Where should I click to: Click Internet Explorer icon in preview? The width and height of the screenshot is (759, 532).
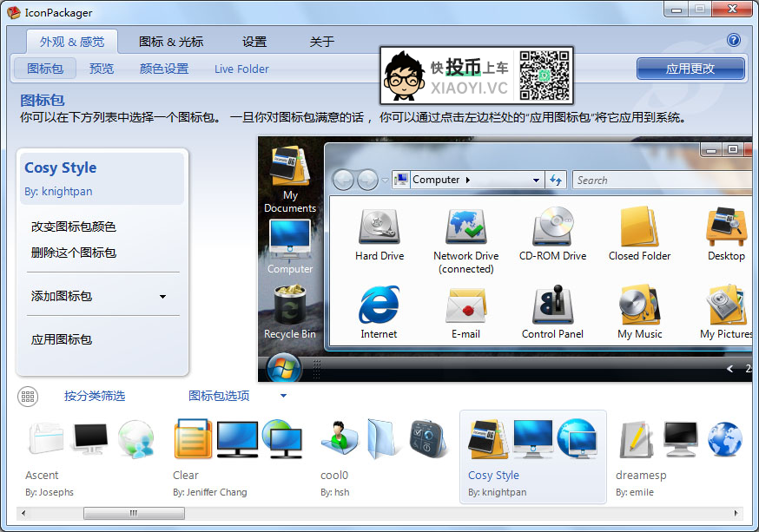coord(379,305)
